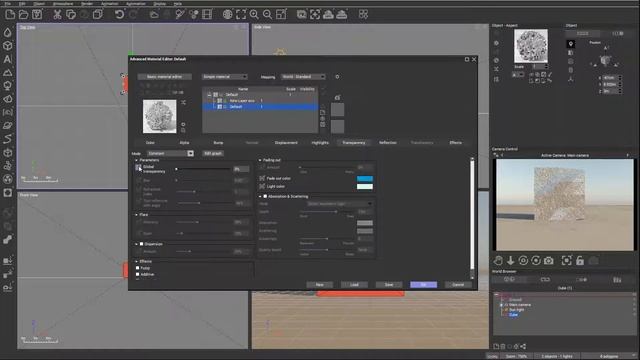Click the Save button in material editor
This screenshot has width=640, height=360.
(389, 284)
